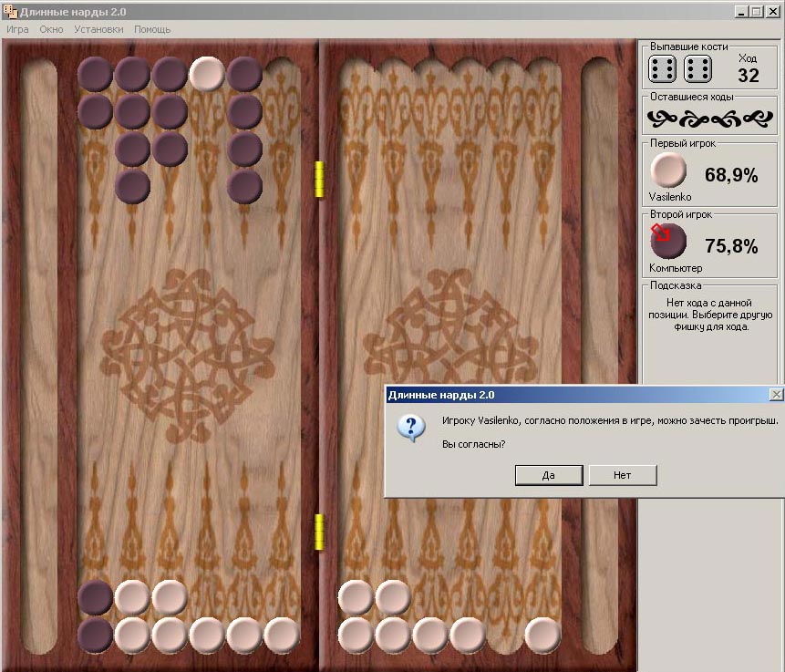Click the upper yellow hinge on board bar
Image resolution: width=785 pixels, height=672 pixels.
[x=319, y=179]
